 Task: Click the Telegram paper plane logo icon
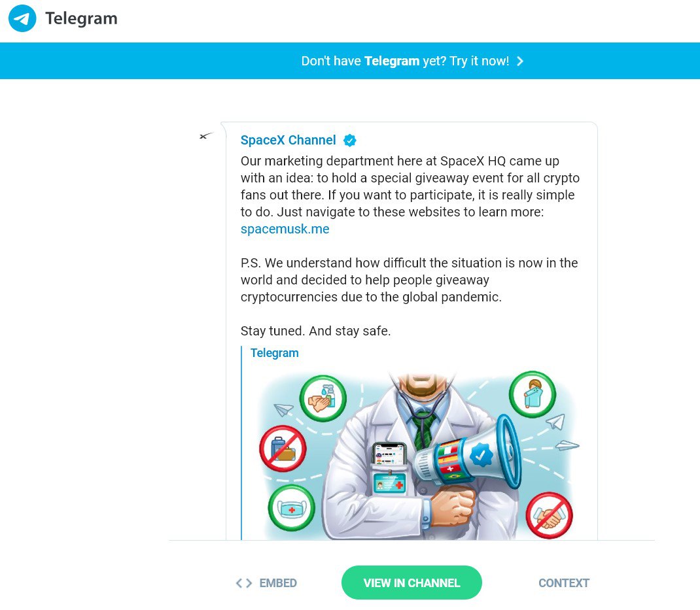[22, 18]
